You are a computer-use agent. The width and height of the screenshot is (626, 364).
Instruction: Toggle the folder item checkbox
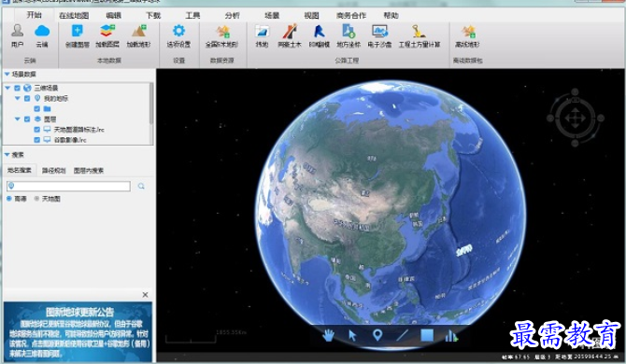(37, 108)
